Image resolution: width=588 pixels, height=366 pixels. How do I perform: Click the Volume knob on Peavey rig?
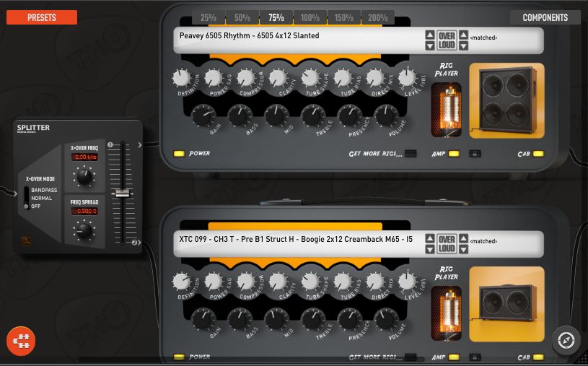pyautogui.click(x=387, y=116)
